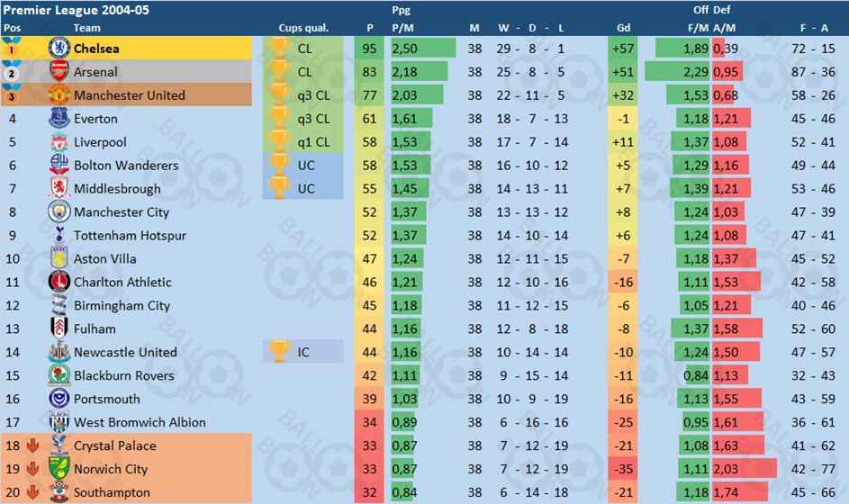Click Newcastle United's IC trophy icon
The width and height of the screenshot is (849, 504).
pos(279,351)
